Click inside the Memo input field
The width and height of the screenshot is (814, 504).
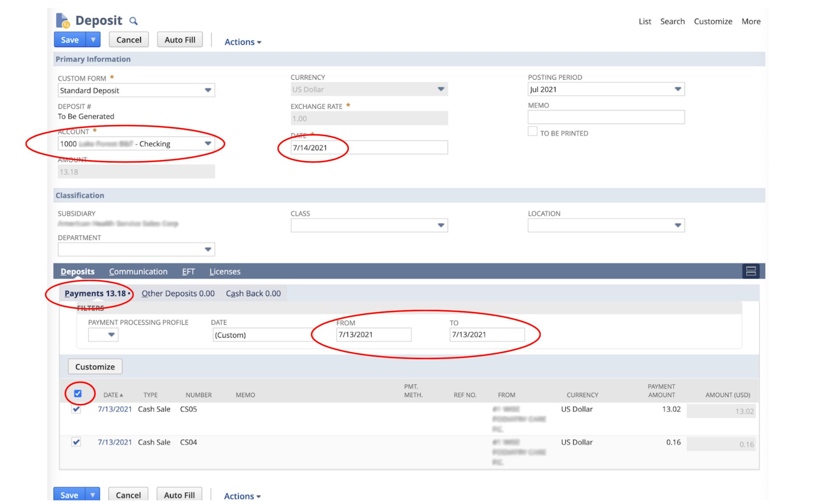click(606, 117)
